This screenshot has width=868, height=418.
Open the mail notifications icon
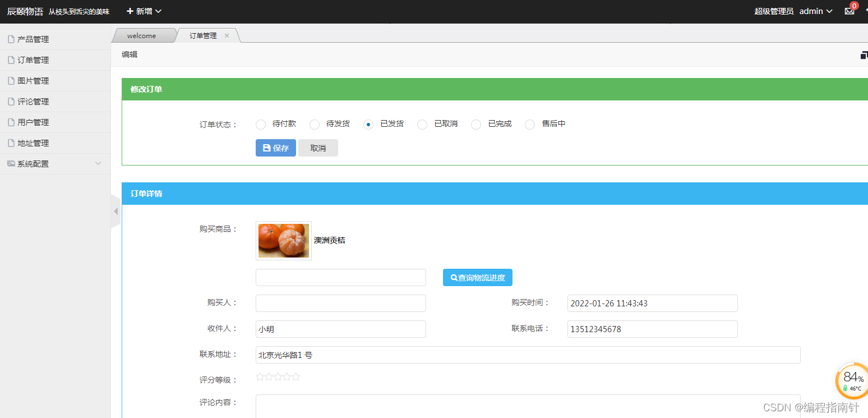click(x=849, y=11)
